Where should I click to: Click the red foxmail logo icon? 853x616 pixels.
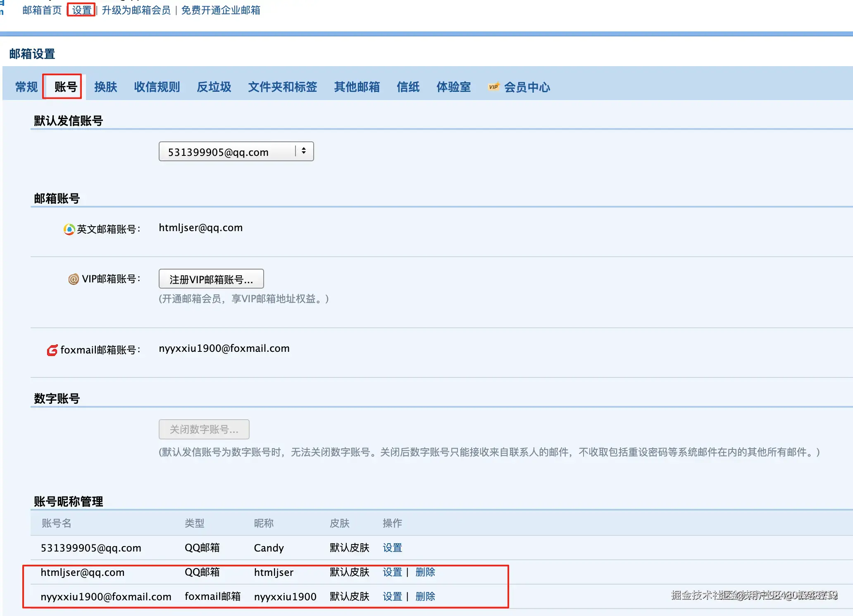click(52, 350)
